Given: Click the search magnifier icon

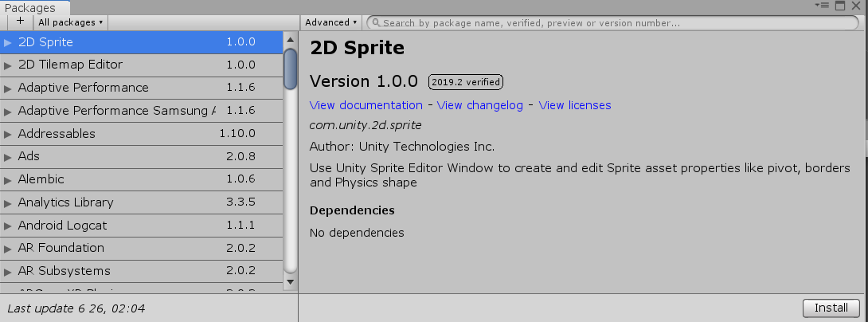Looking at the screenshot, I should 376,23.
